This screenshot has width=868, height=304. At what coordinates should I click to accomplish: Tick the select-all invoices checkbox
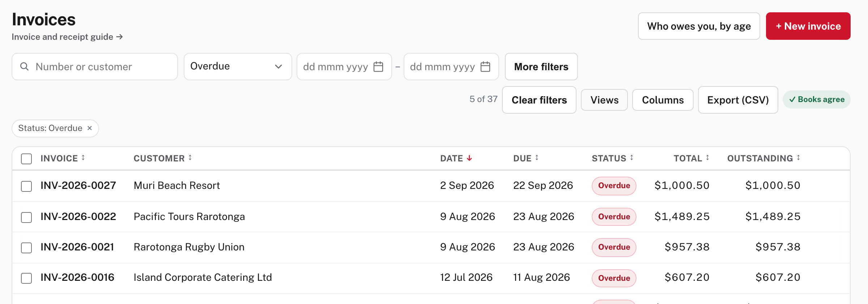click(x=26, y=159)
